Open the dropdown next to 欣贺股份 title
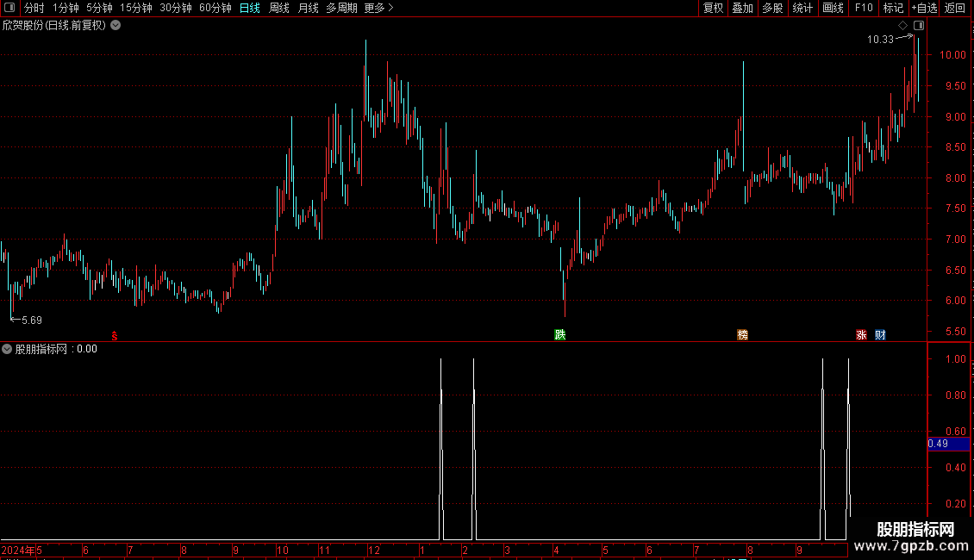The width and height of the screenshot is (974, 560). 116,26
